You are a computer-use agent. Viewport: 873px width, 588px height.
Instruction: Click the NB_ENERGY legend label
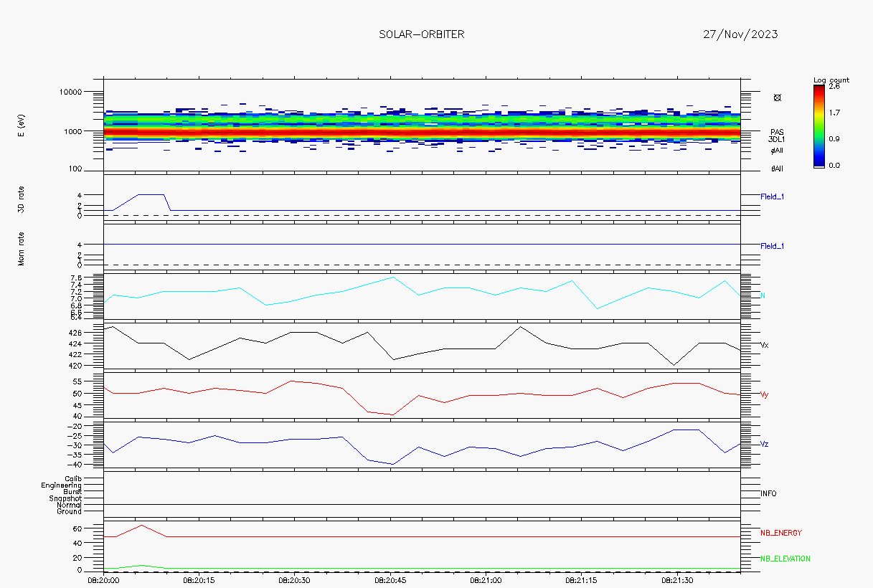[781, 533]
